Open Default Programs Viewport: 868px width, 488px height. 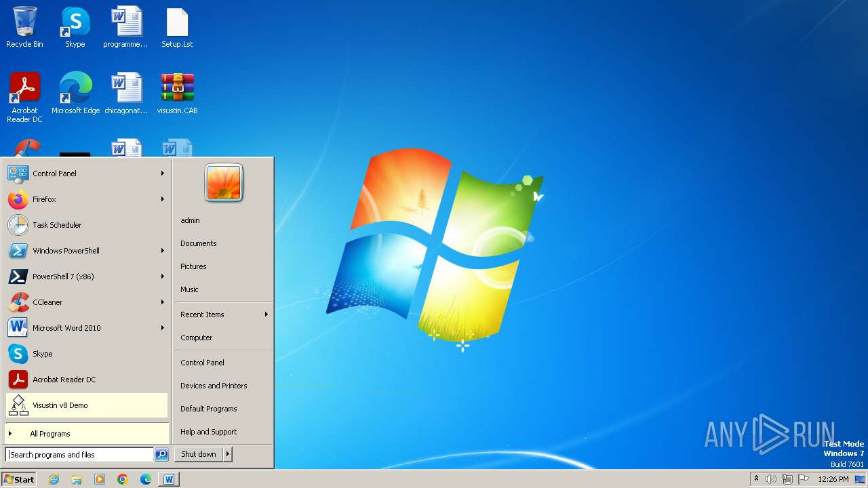tap(224, 409)
